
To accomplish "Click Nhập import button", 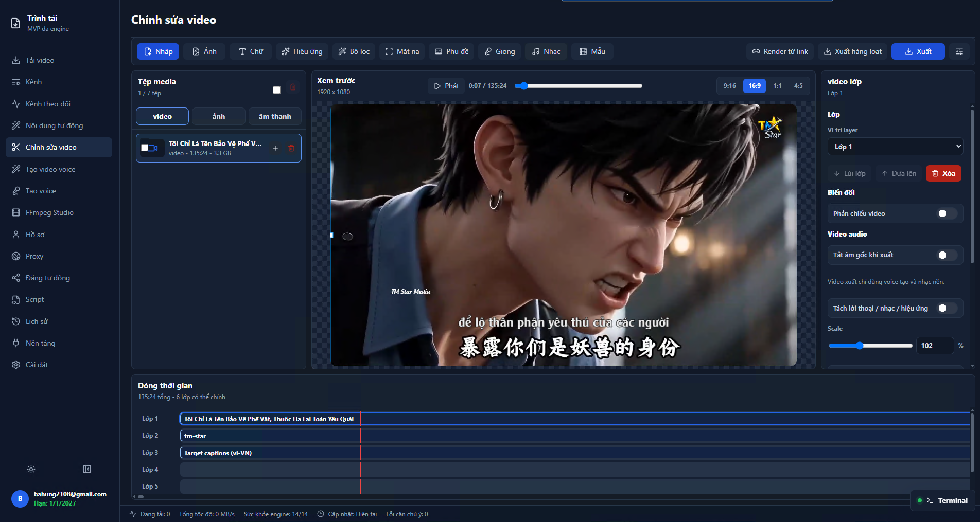I will click(158, 51).
